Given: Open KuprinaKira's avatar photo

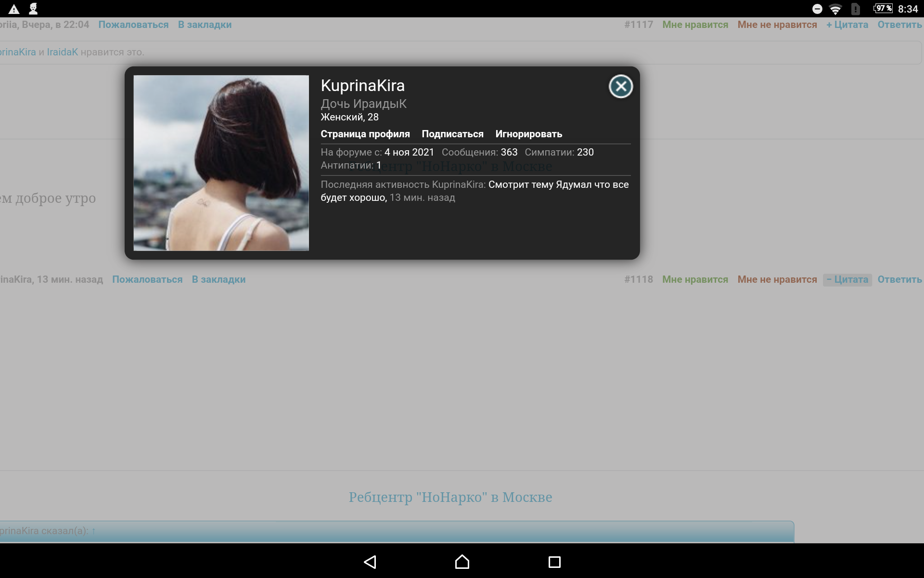Looking at the screenshot, I should [x=221, y=163].
